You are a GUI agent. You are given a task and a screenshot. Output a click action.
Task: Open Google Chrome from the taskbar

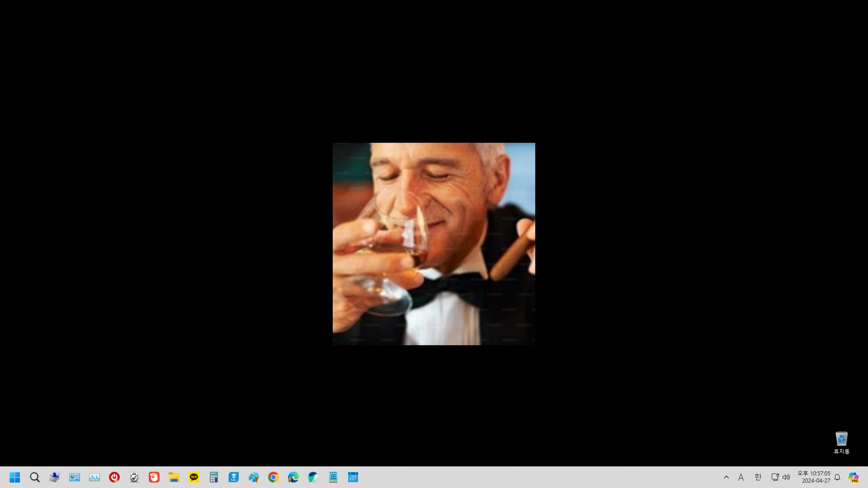[x=273, y=477]
